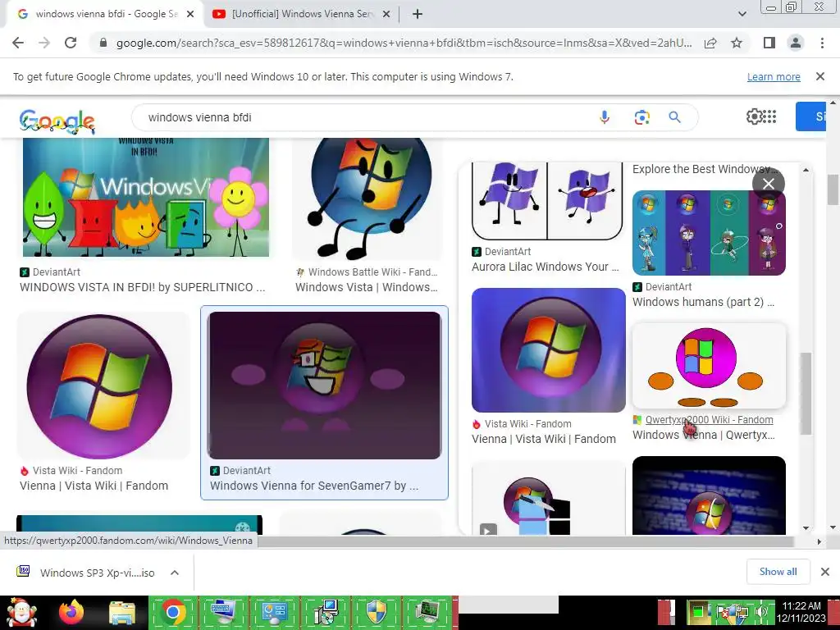Screen dimensions: 840x630
Task: Open the blue screen Vienna orb thumbnail
Action: point(709,495)
